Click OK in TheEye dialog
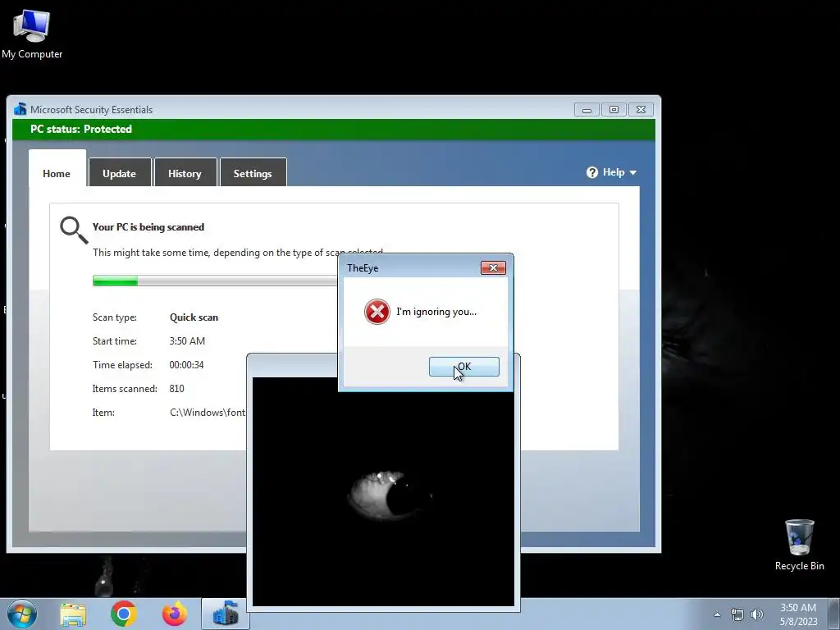 click(x=464, y=367)
